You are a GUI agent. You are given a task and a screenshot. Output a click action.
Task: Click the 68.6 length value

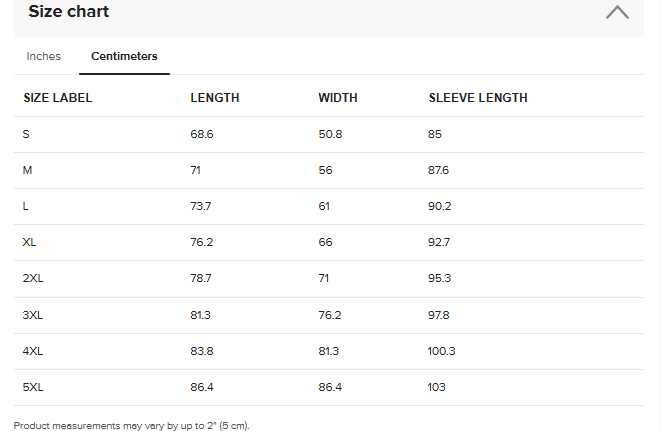click(202, 134)
